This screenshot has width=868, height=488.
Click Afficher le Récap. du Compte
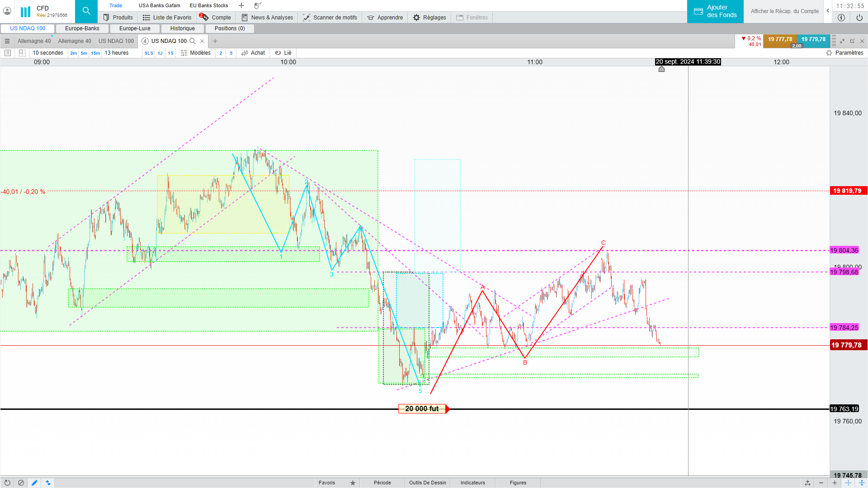click(784, 11)
